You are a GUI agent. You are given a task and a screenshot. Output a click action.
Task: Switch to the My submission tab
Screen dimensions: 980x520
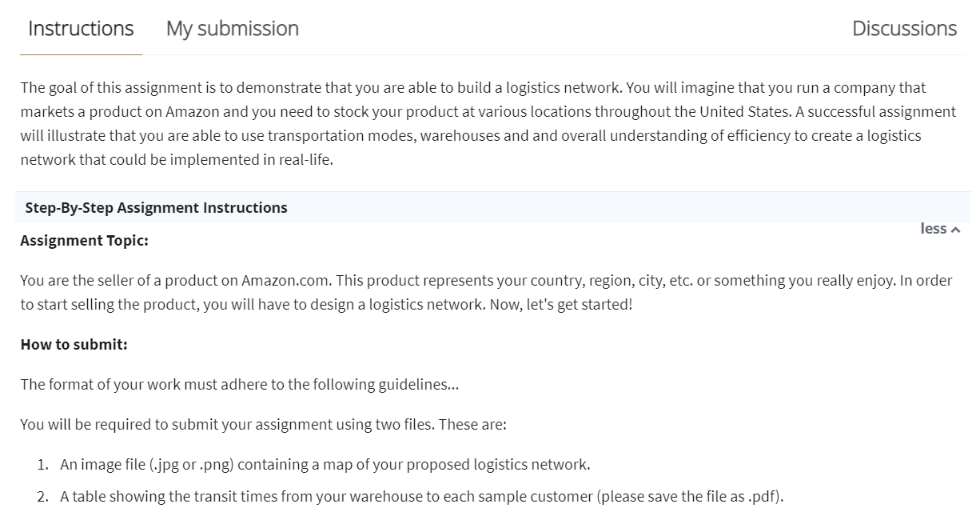click(233, 29)
